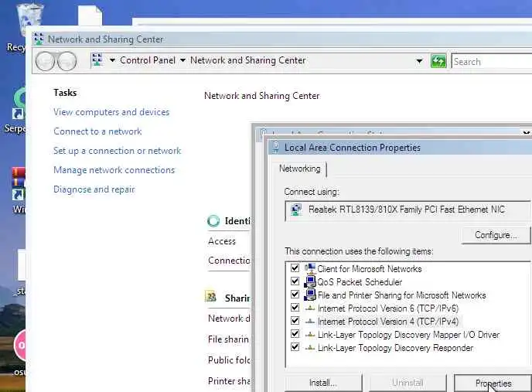The image size is (532, 392).
Task: Click the TCP/IPv4 protocol icon
Action: click(x=310, y=321)
